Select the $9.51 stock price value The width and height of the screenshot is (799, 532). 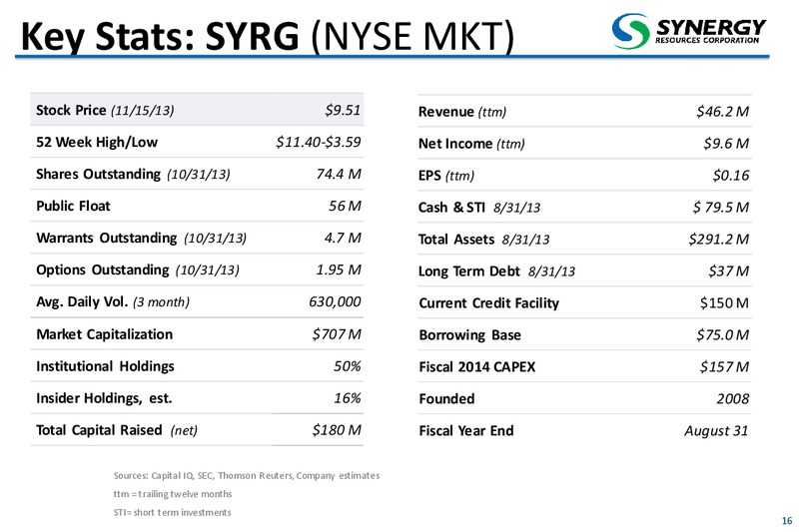click(343, 110)
